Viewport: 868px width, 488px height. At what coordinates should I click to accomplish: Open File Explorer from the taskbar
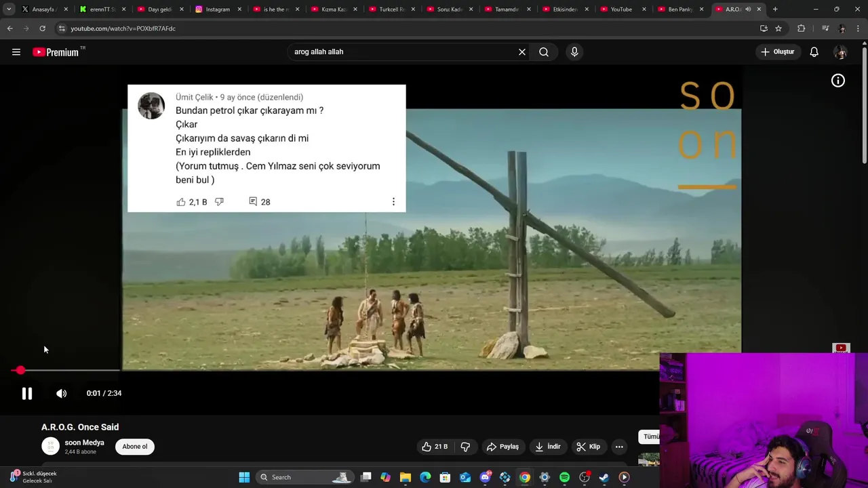tap(406, 477)
